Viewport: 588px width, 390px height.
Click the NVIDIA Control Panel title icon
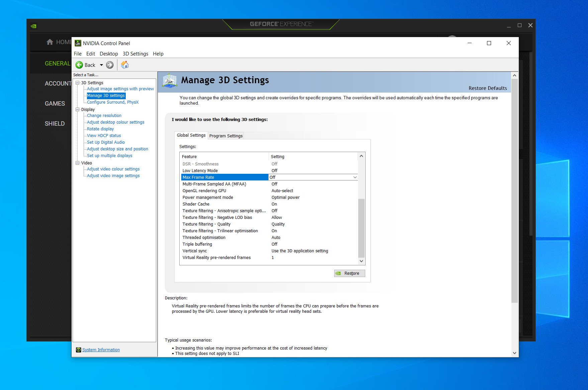(x=78, y=43)
